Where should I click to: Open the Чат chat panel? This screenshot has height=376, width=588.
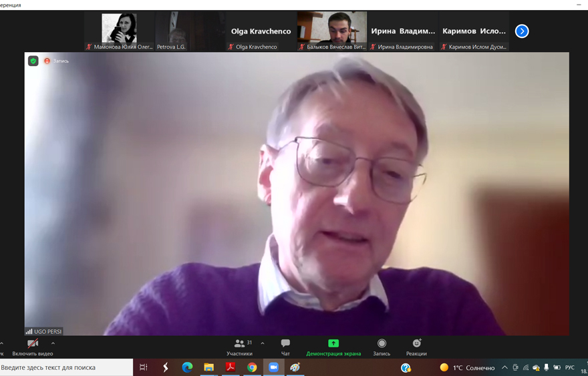click(285, 347)
